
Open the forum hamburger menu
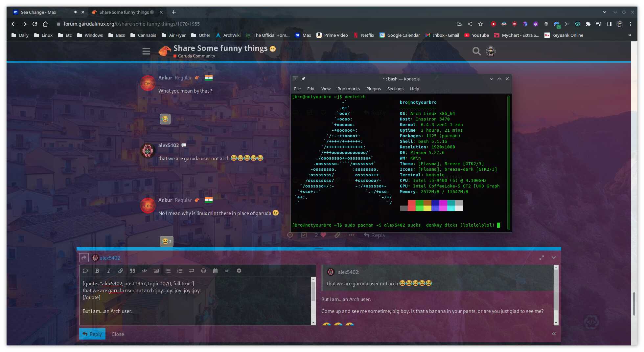click(x=146, y=51)
